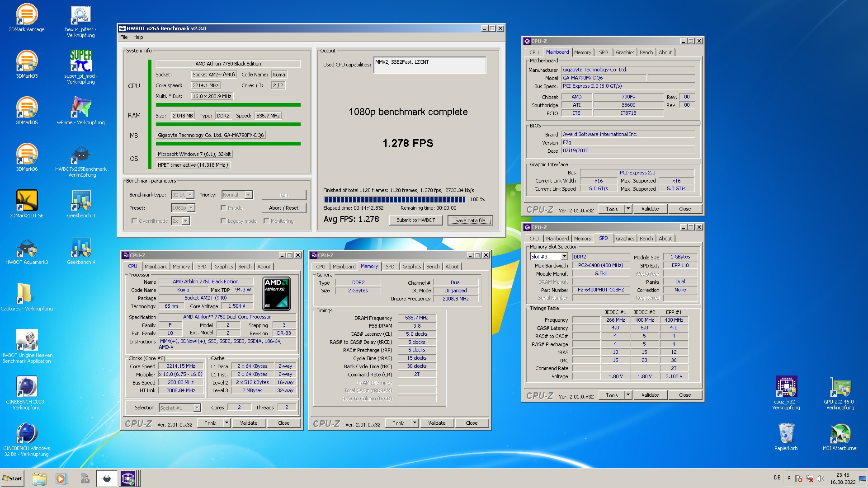The image size is (868, 488).
Task: Show hidden tray icons arrow
Action: (789, 478)
